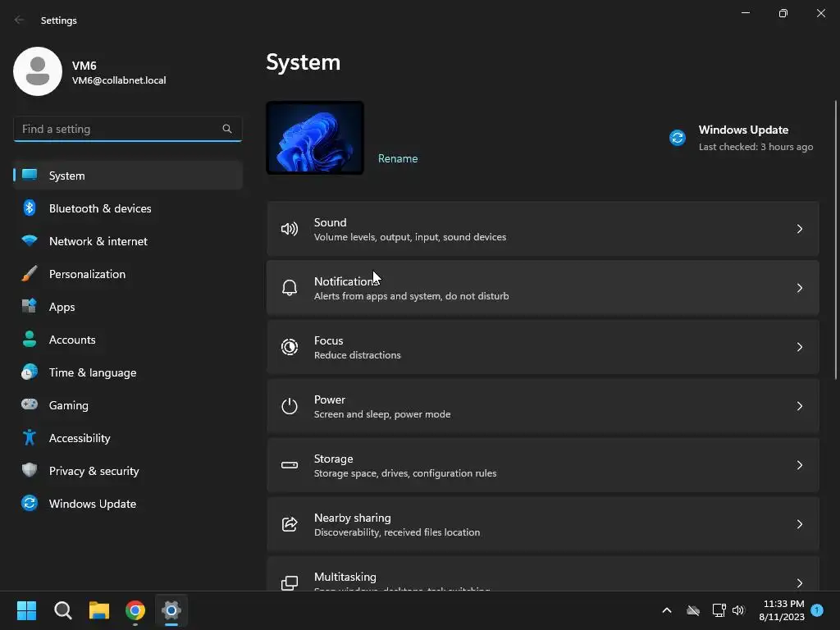Screen dimensions: 840x630
Task: Go to Personalization settings
Action: pyautogui.click(x=127, y=274)
